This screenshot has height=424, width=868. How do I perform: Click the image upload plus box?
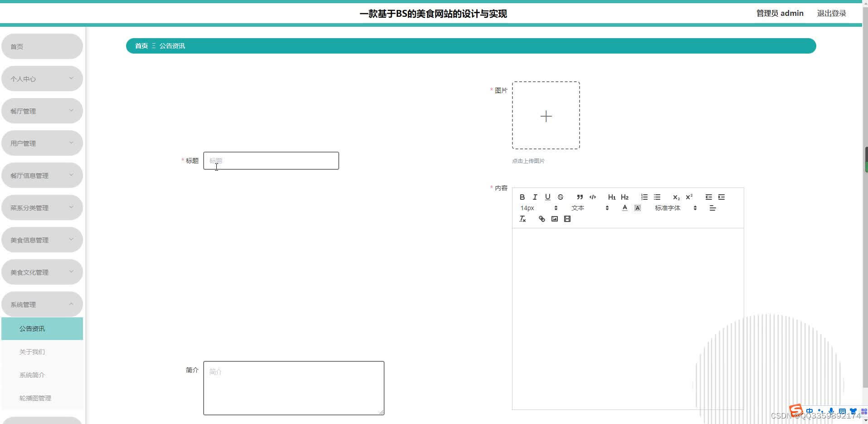(x=546, y=115)
